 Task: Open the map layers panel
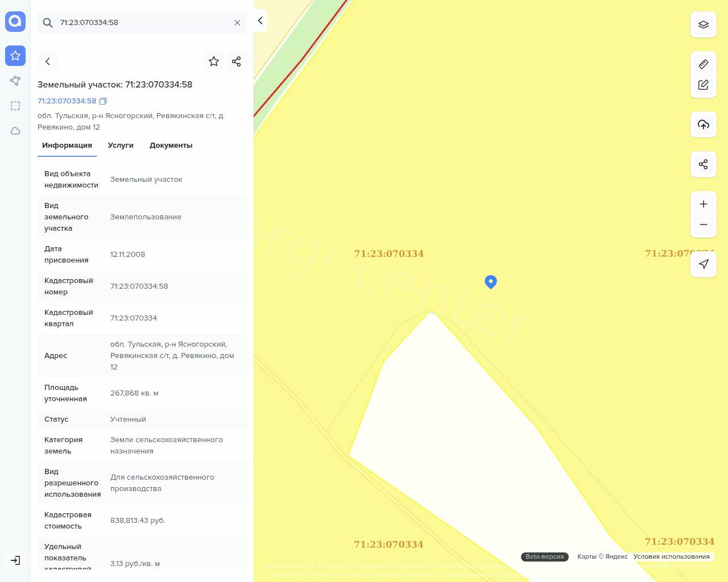click(704, 24)
